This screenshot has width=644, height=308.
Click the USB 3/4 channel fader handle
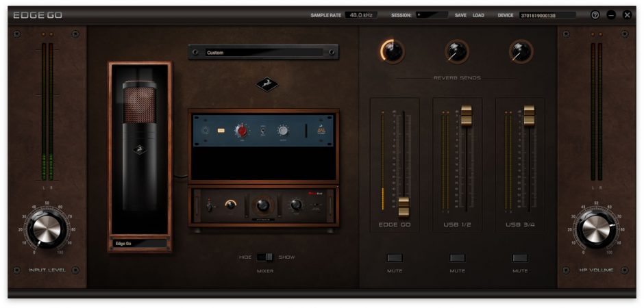click(x=529, y=115)
